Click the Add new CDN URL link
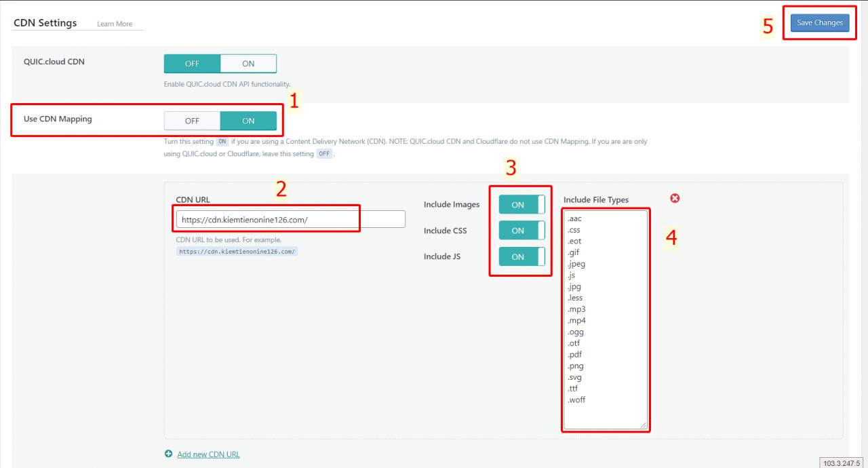868x468 pixels. click(x=208, y=454)
